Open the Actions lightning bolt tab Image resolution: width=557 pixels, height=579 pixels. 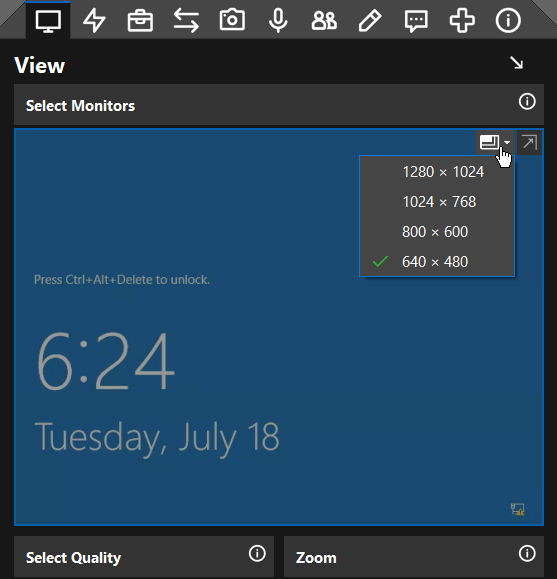click(x=94, y=20)
